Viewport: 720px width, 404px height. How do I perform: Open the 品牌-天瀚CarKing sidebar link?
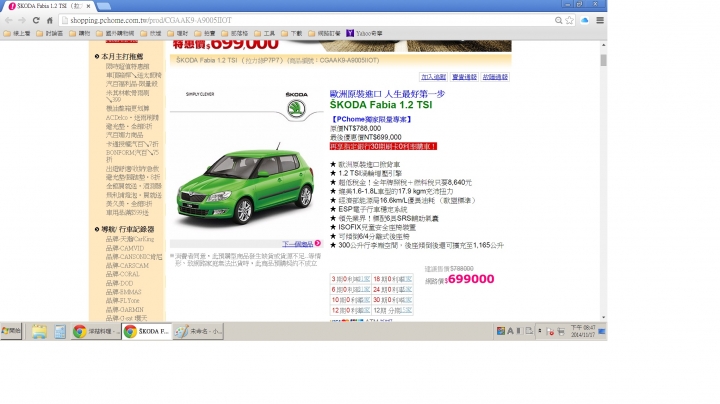[x=130, y=239]
